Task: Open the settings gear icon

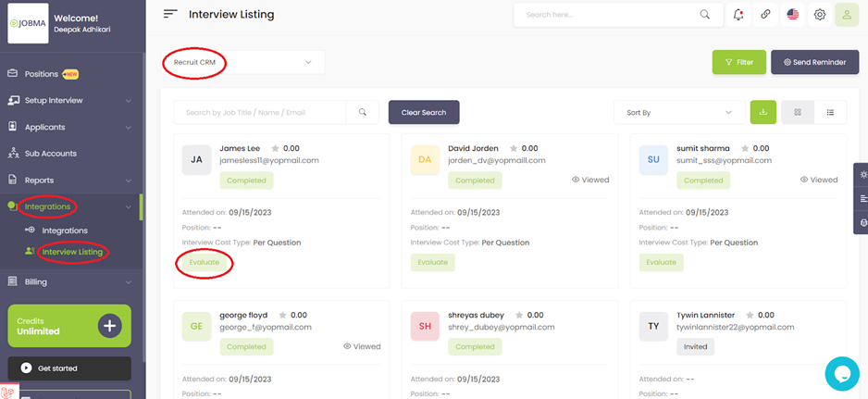Action: click(820, 15)
